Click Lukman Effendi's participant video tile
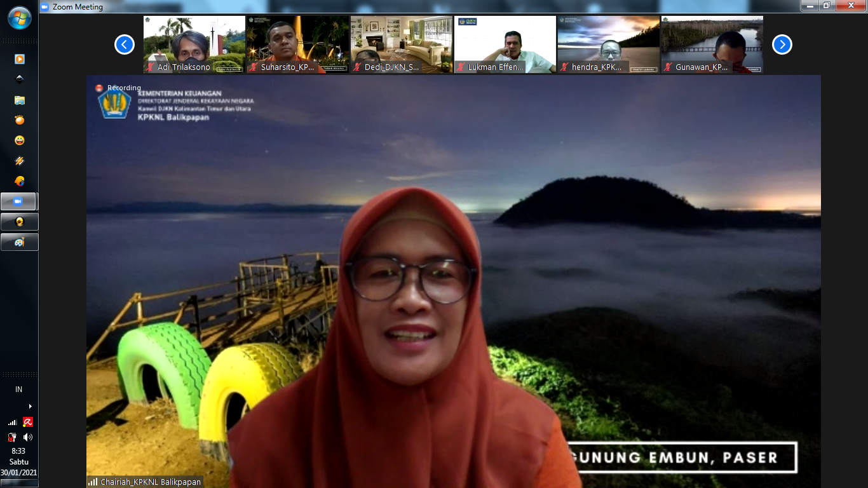 505,44
